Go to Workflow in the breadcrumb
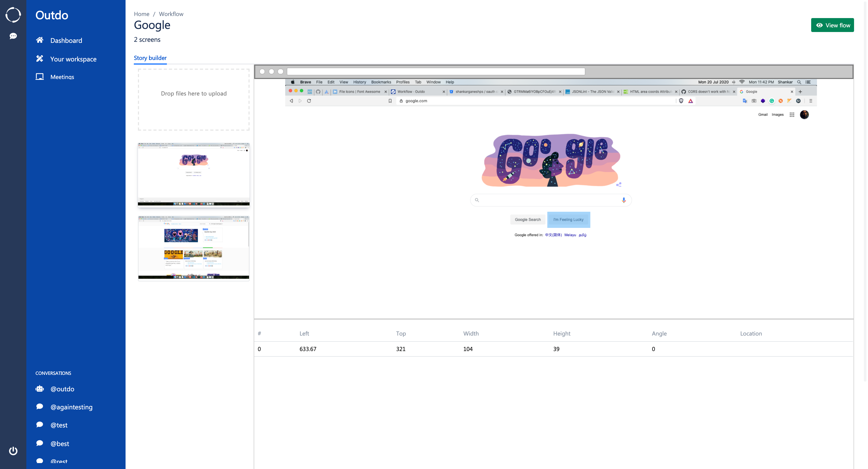 (171, 14)
